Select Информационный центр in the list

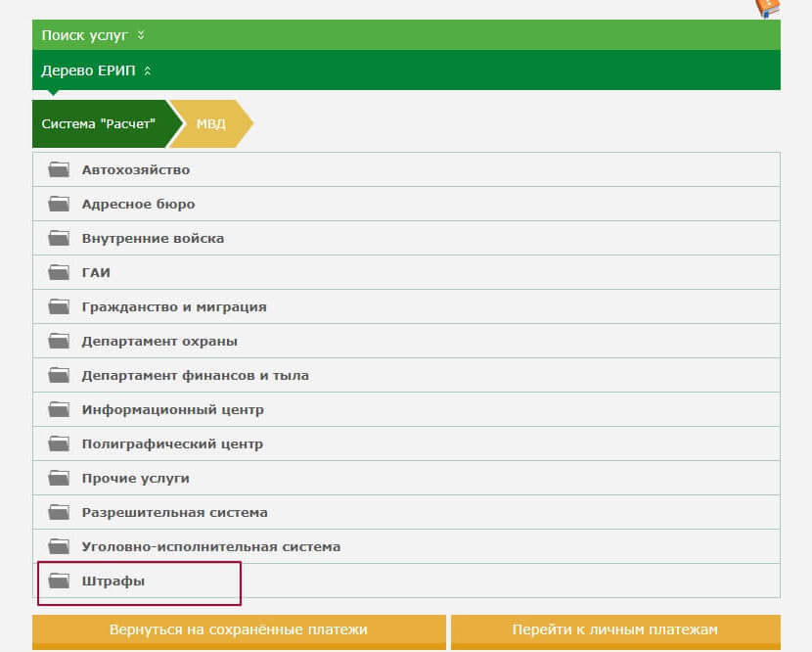(x=172, y=410)
